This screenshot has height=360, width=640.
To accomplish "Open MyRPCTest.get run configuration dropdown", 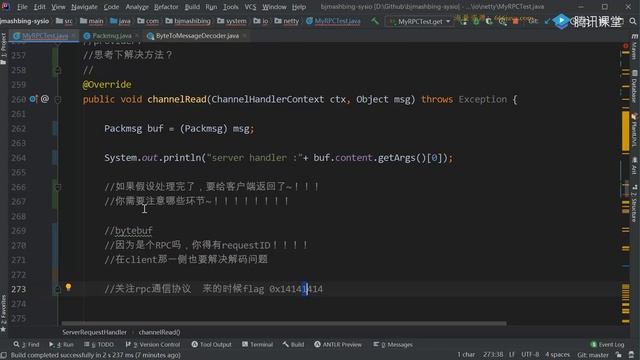I will click(x=419, y=21).
